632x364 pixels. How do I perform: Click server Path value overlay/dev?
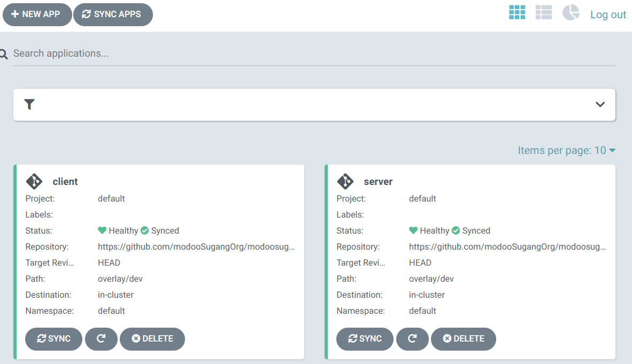click(x=431, y=279)
